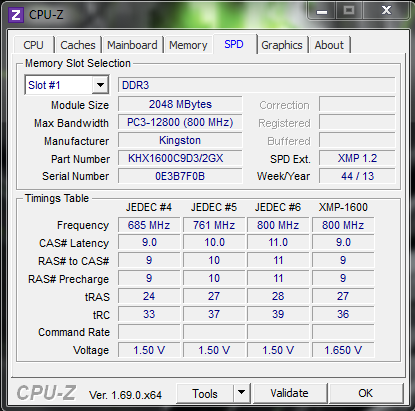Click the Validate button
The width and height of the screenshot is (415, 411).
click(x=290, y=393)
